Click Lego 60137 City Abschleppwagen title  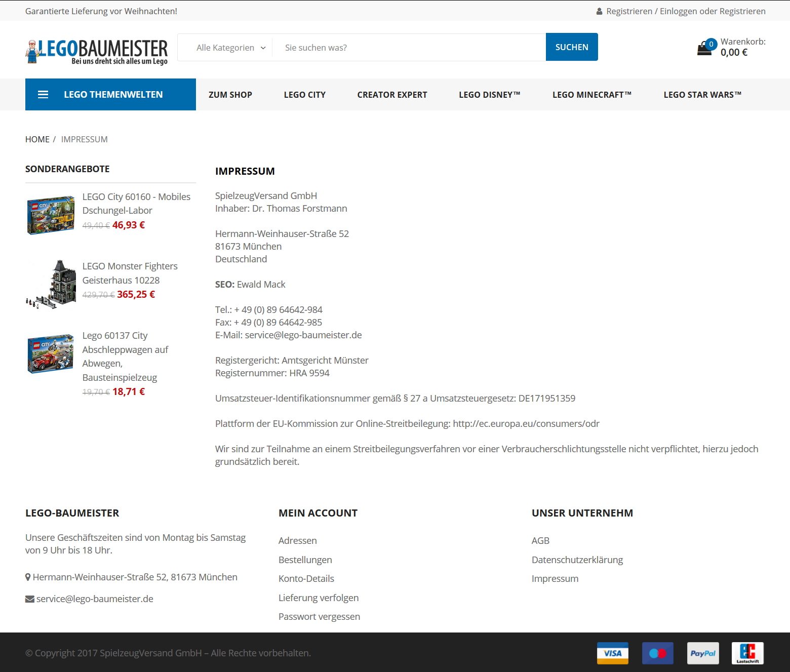pos(126,357)
